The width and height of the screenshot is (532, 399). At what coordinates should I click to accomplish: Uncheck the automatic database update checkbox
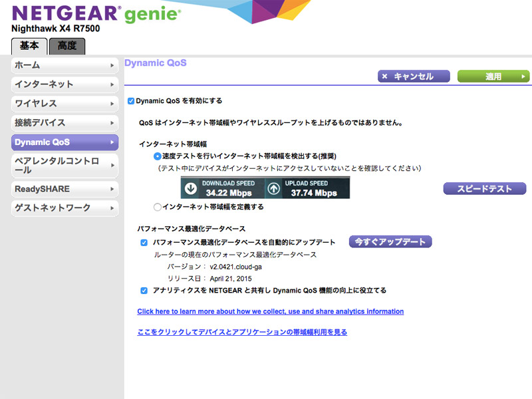[144, 243]
